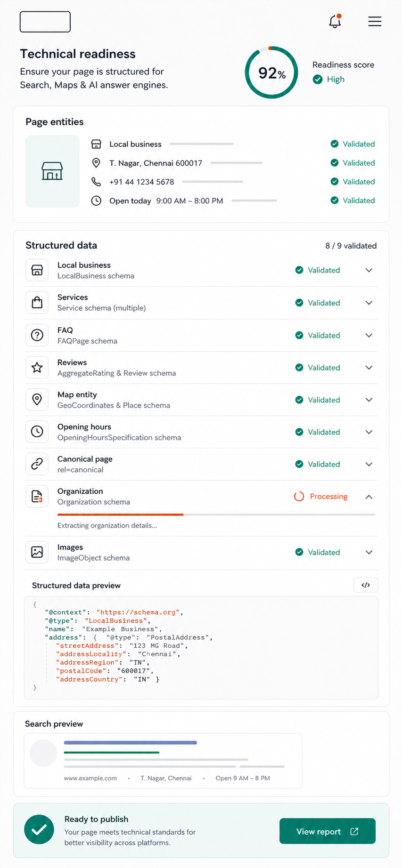Click Validated check for Open today hours
This screenshot has width=402, height=868.
(335, 201)
